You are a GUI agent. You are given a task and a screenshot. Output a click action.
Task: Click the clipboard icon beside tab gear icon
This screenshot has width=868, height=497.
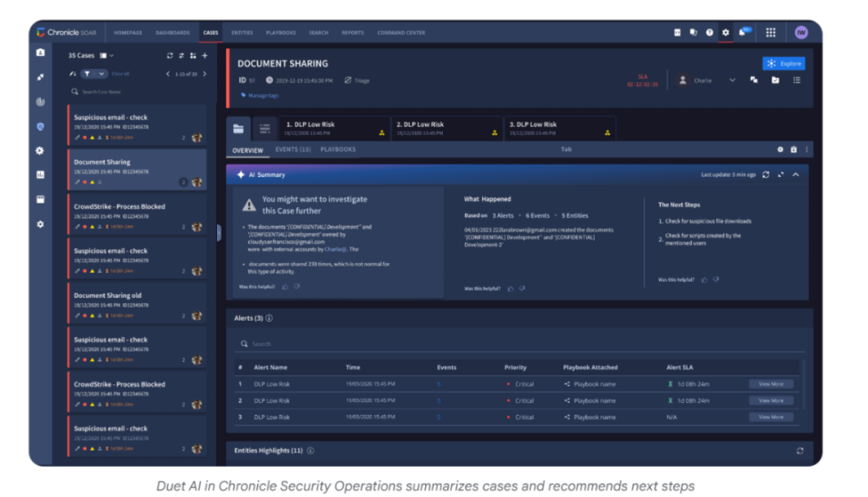click(794, 149)
